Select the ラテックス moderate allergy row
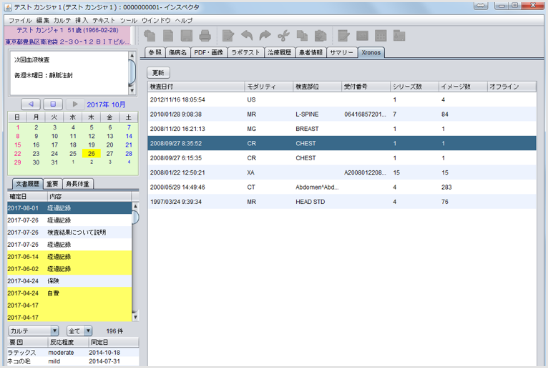 click(x=73, y=352)
